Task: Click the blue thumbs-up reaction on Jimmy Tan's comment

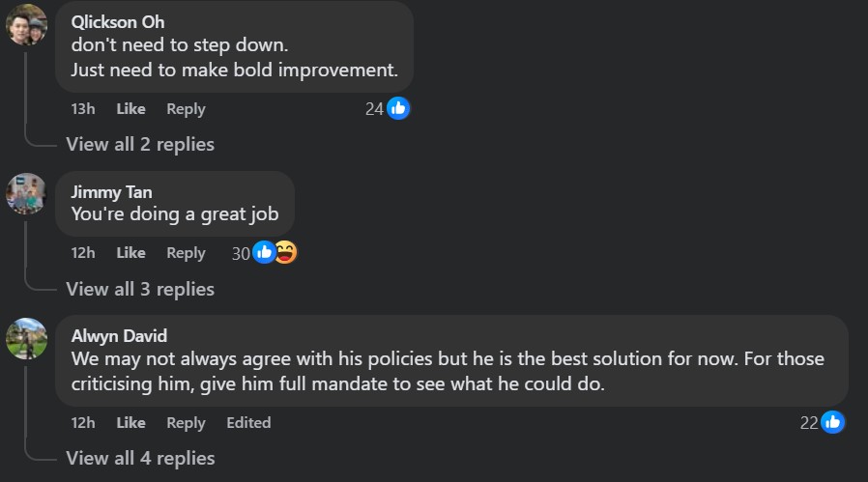Action: pos(264,252)
